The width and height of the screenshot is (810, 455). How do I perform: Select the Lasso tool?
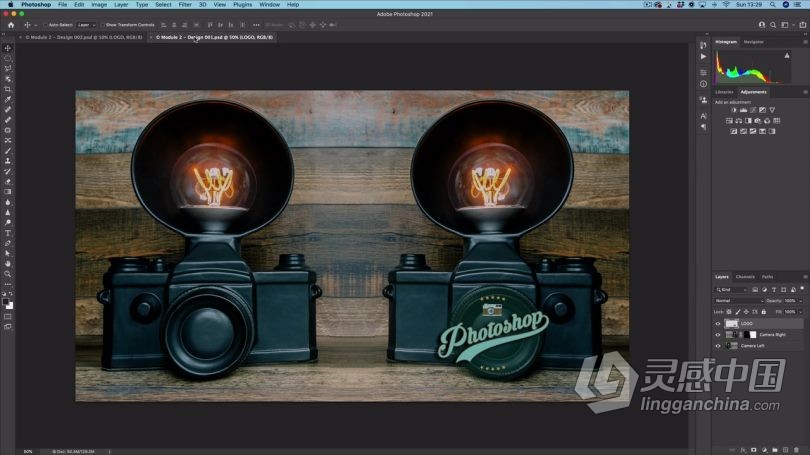point(8,68)
